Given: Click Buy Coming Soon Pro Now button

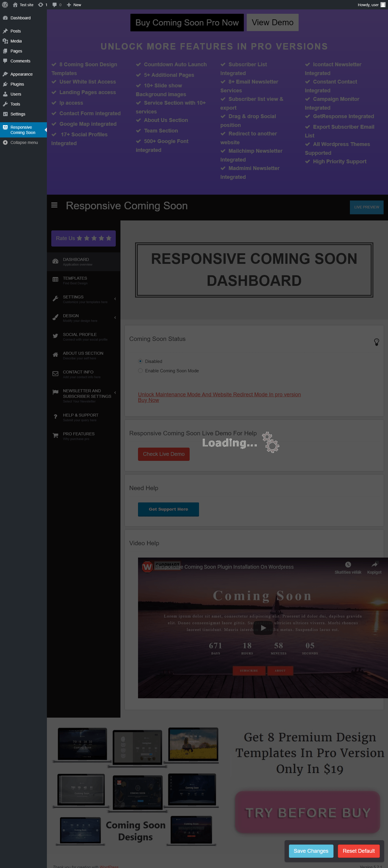Looking at the screenshot, I should [x=187, y=23].
